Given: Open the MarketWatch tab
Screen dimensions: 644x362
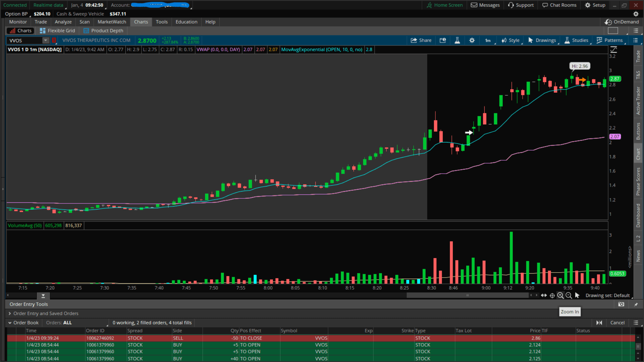Looking at the screenshot, I should coord(112,22).
